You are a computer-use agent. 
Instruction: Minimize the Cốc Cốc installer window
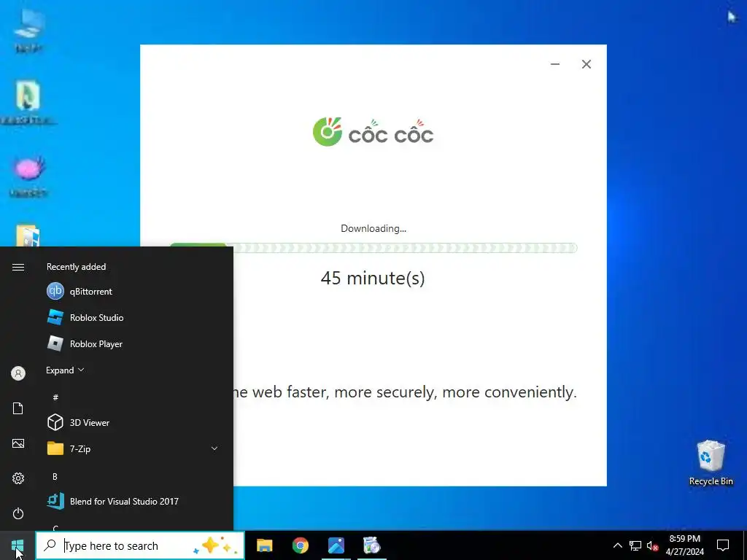point(555,64)
